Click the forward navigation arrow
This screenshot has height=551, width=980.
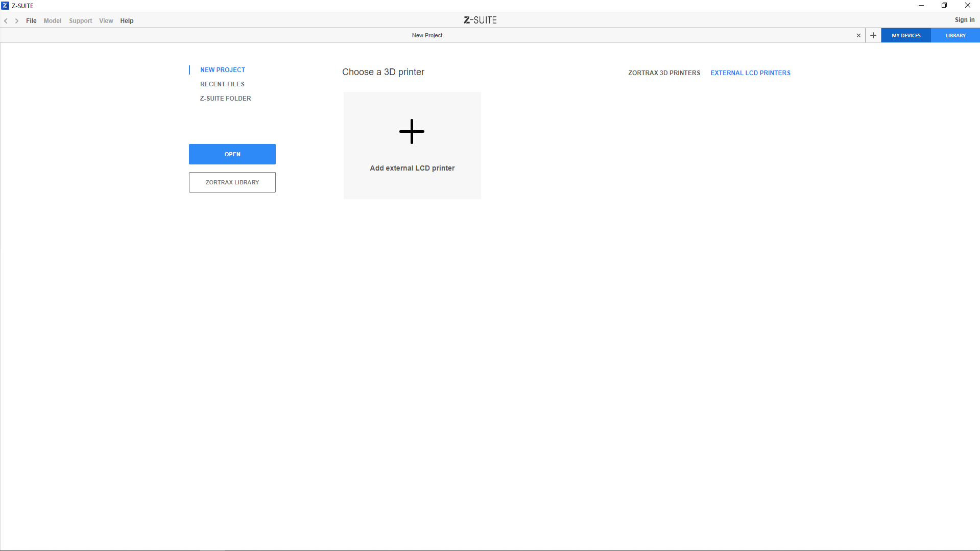pyautogui.click(x=17, y=21)
